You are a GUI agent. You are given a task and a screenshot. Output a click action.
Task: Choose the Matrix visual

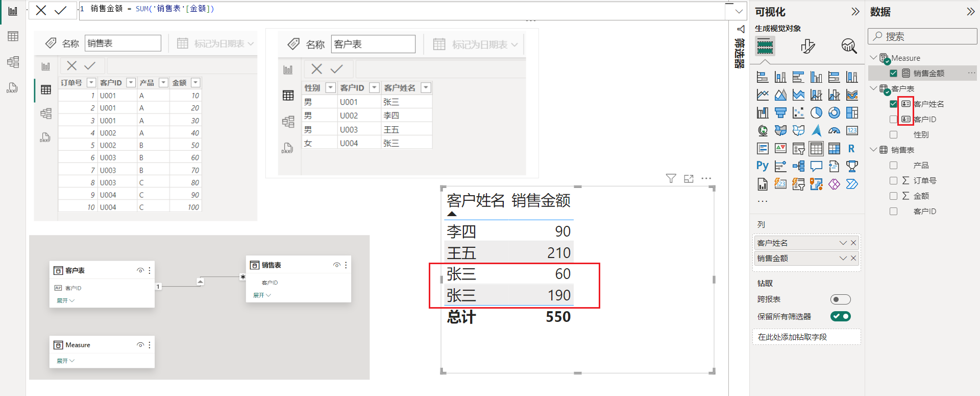[834, 149]
